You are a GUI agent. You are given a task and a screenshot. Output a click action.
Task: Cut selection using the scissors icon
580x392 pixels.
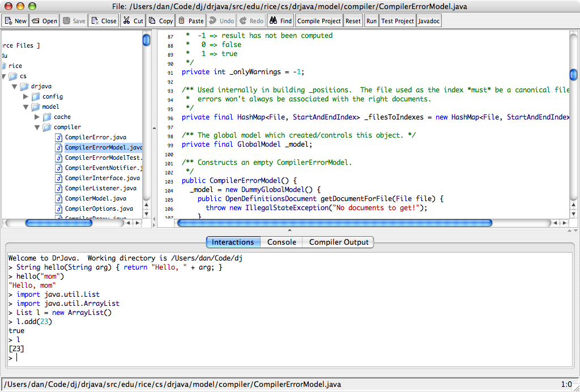126,21
